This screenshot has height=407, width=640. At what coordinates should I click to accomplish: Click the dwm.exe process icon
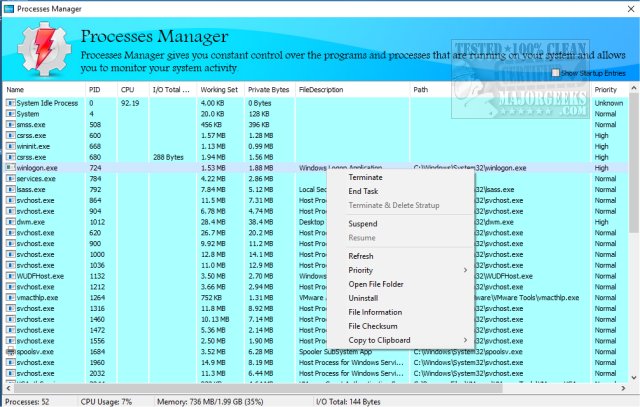[x=11, y=222]
